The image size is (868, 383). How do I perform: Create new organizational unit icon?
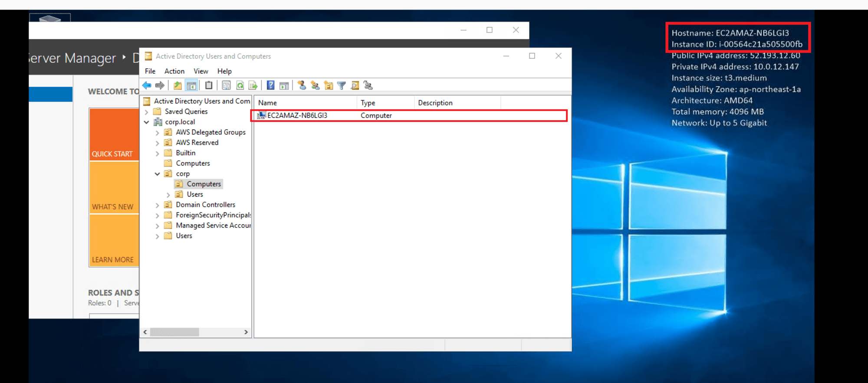329,85
